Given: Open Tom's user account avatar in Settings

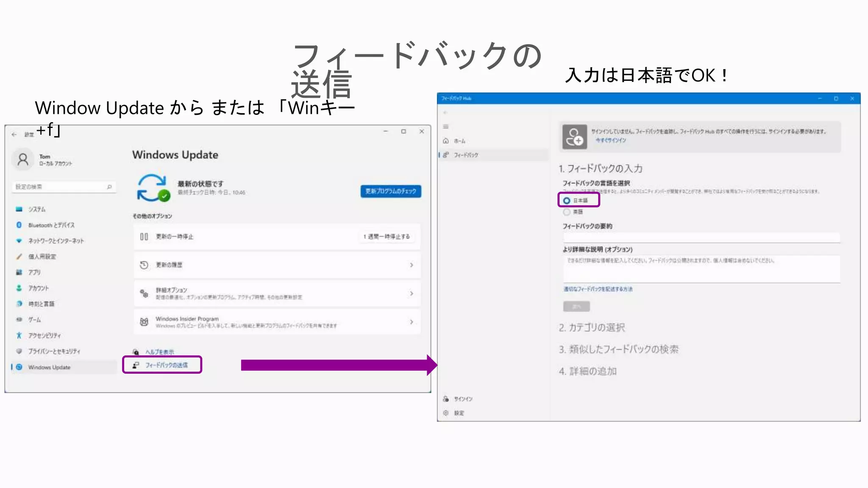Looking at the screenshot, I should 23,160.
